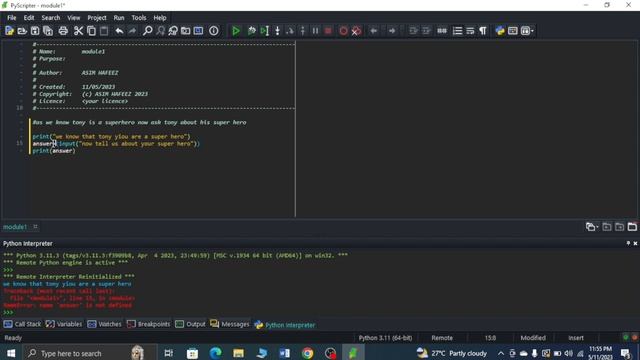The image size is (640, 360).
Task: Pause the running script
Action: click(316, 31)
